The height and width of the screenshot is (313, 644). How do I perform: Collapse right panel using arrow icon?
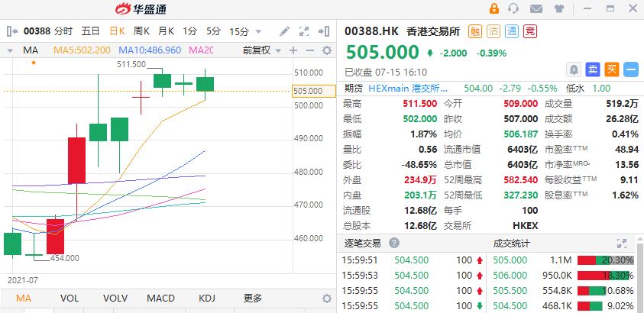click(324, 31)
